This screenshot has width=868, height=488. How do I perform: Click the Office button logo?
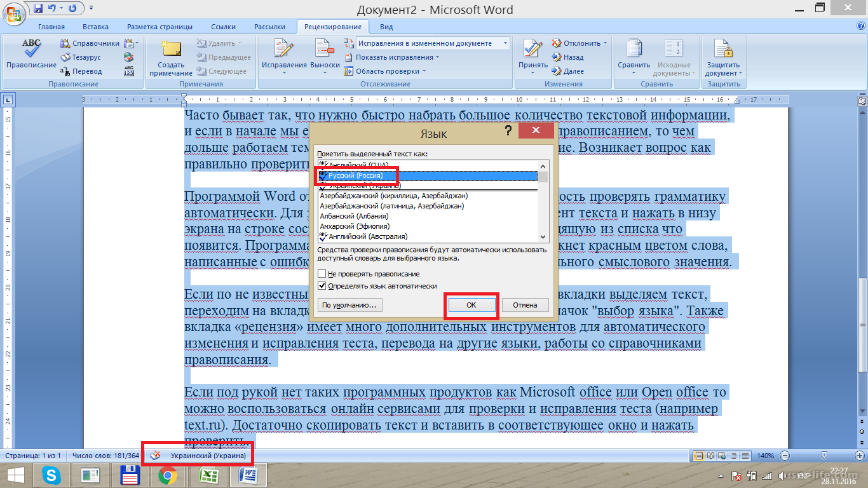[14, 13]
